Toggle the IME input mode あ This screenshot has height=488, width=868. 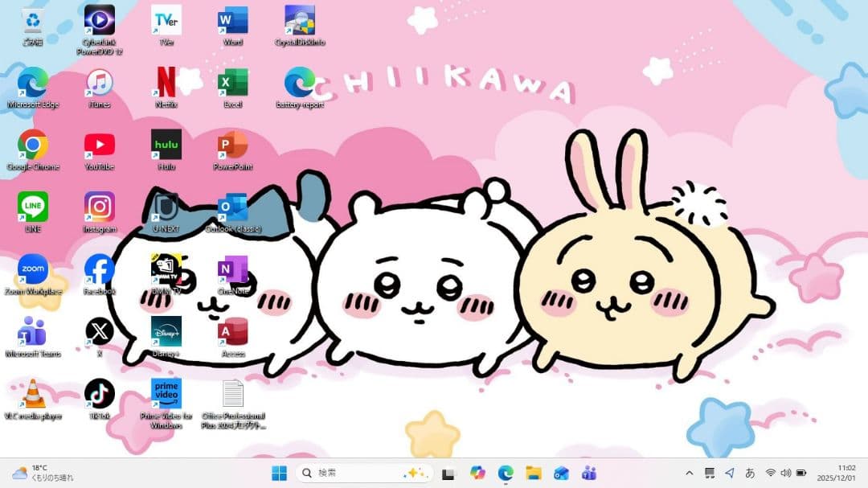[x=751, y=474]
